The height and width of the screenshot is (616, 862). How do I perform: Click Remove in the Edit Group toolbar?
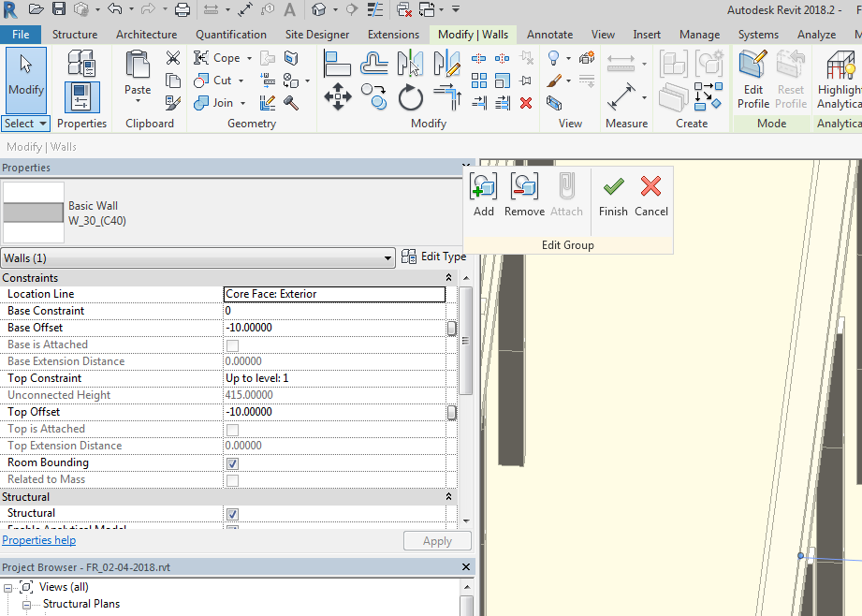click(524, 195)
